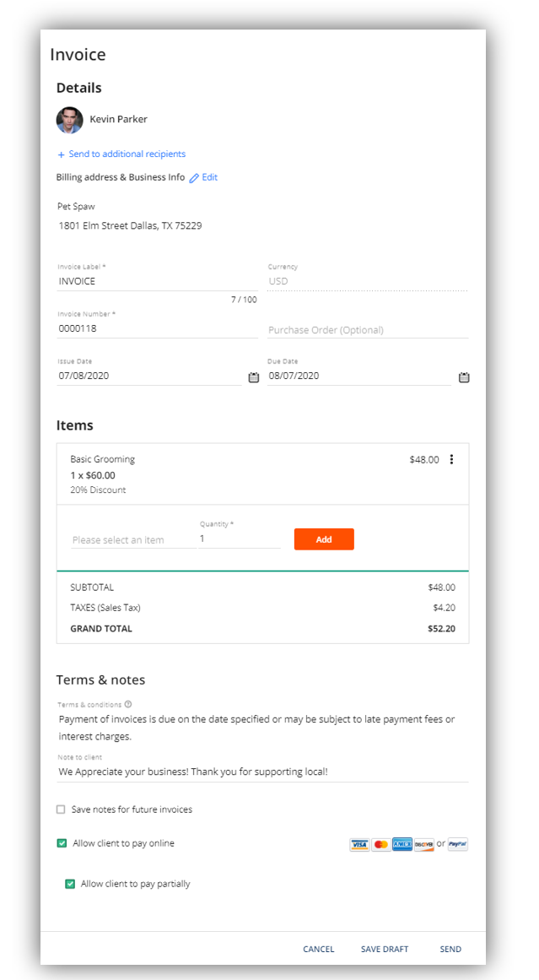Uncheck Allow client to pay partially
539x980 pixels.
(70, 884)
